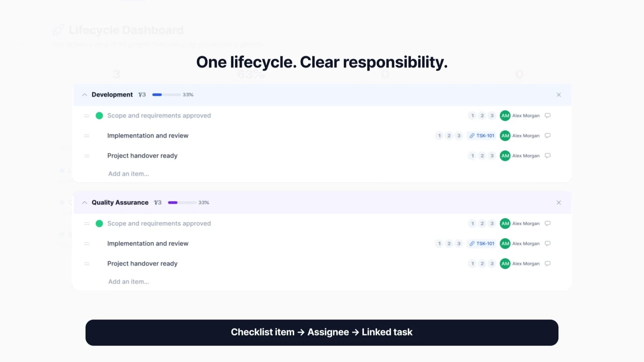Screen dimensions: 644x362
Task: Open comments on Quality Assurance Project handover row
Action: point(548,264)
